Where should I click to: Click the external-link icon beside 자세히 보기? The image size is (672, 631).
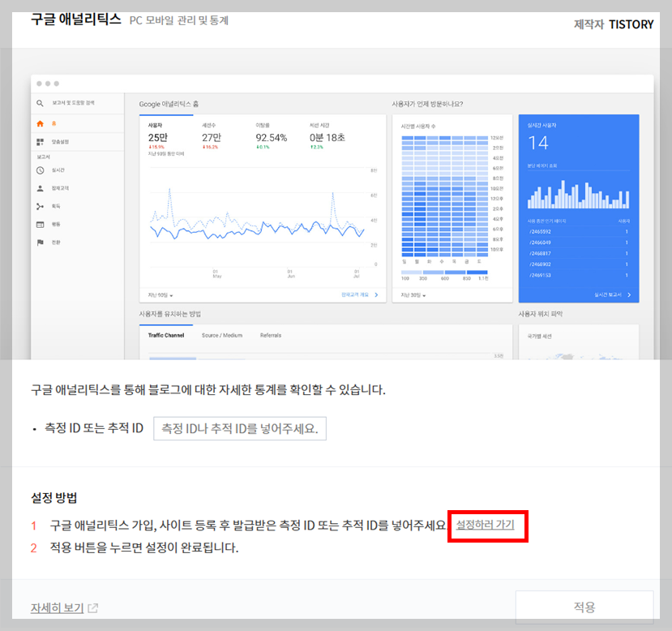click(x=92, y=607)
